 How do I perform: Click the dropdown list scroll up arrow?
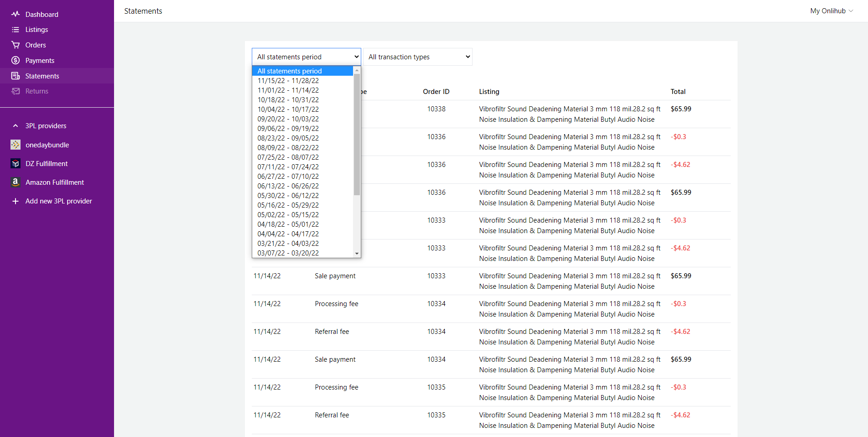coord(357,70)
